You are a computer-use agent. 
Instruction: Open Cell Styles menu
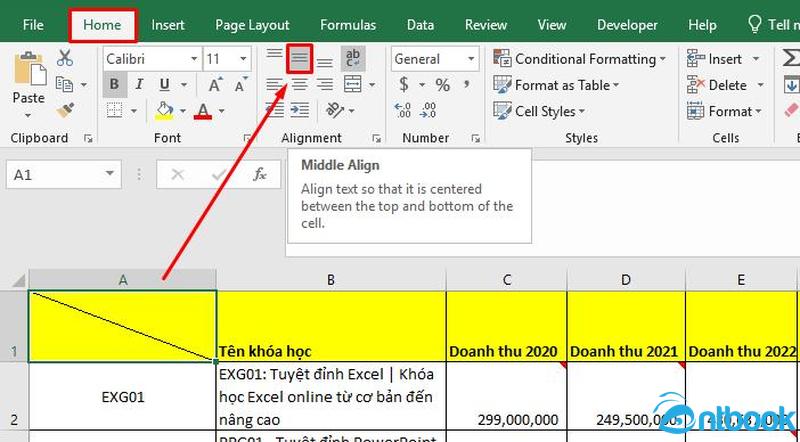[x=539, y=111]
